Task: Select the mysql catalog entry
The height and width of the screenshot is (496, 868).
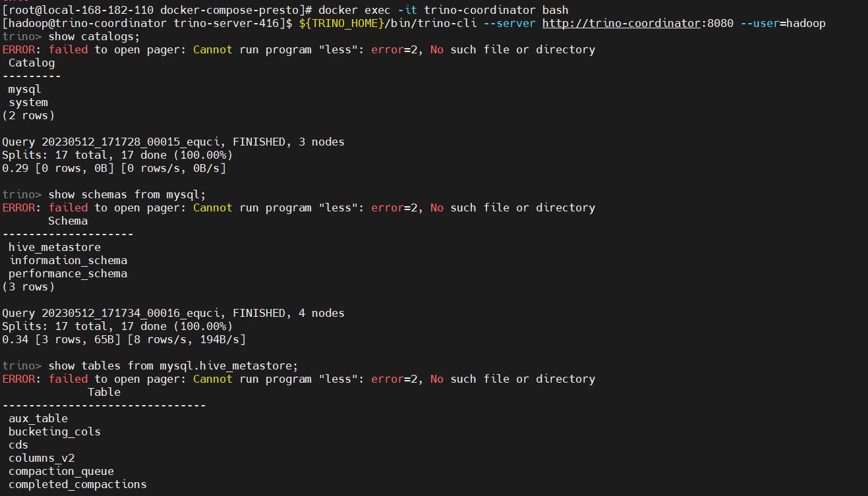Action: coord(23,89)
